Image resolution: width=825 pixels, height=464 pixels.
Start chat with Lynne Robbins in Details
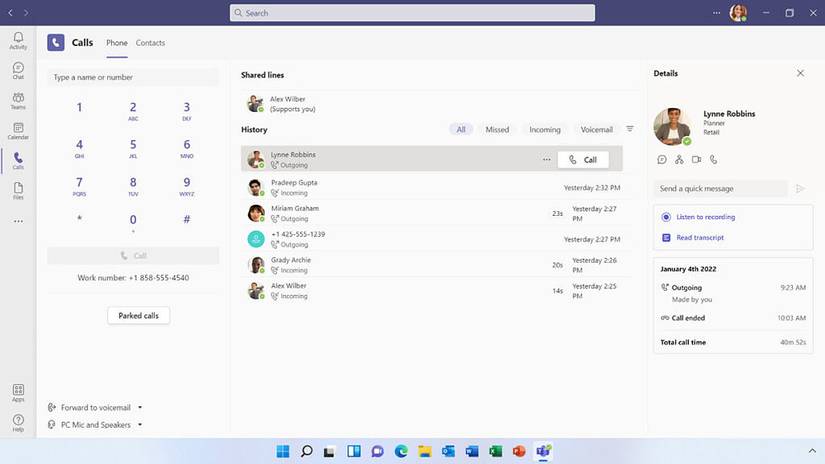662,159
